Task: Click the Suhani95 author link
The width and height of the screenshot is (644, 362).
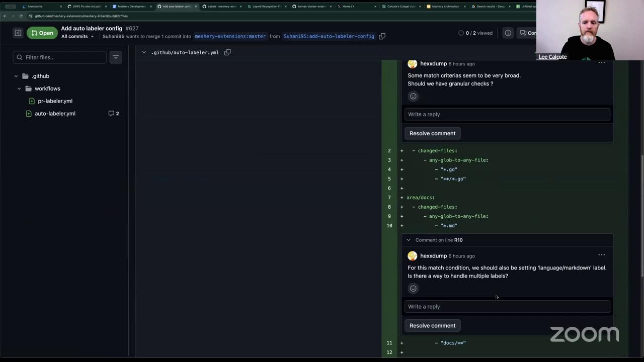Action: tap(113, 36)
